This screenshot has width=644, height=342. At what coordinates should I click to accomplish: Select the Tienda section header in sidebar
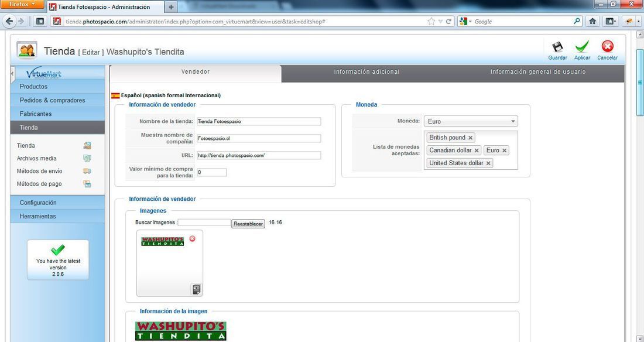[x=57, y=128]
